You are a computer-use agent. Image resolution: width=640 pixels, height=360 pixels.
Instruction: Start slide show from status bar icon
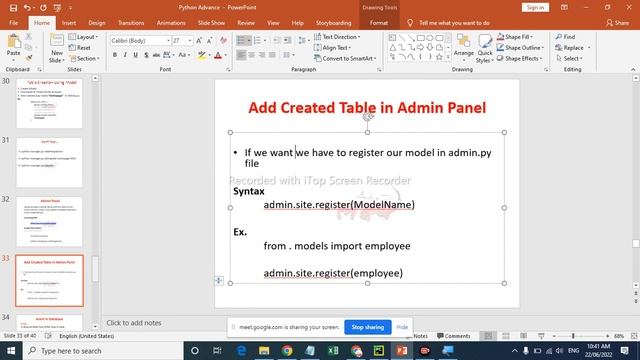pyautogui.click(x=541, y=336)
